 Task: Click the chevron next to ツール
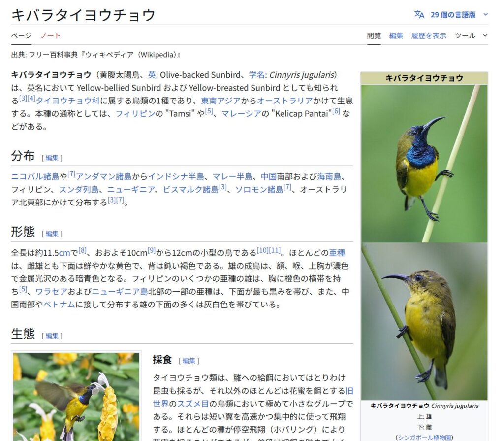point(485,36)
